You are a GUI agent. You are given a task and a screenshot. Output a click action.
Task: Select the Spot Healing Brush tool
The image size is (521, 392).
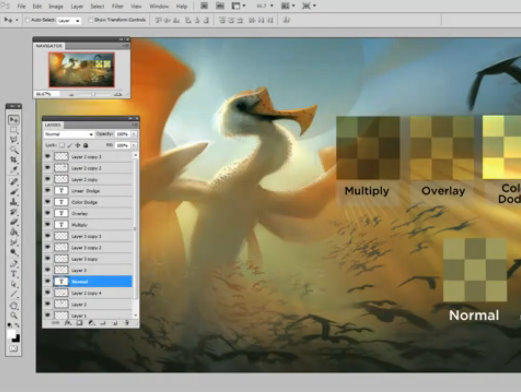click(14, 182)
